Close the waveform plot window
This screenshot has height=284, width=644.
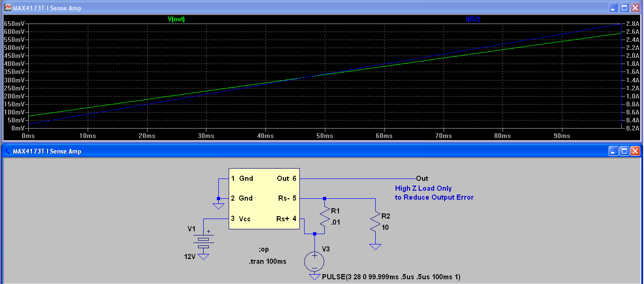click(635, 8)
